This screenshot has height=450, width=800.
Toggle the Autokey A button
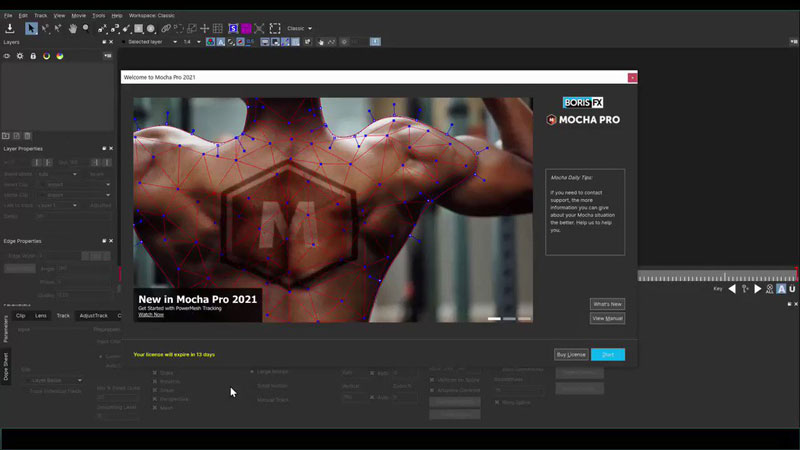click(x=780, y=289)
